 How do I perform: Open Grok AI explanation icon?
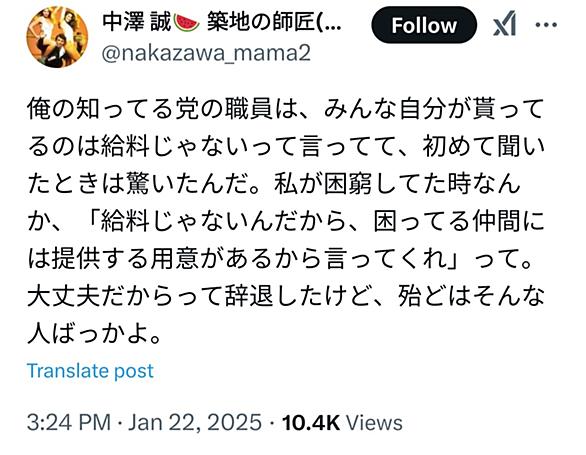[505, 24]
